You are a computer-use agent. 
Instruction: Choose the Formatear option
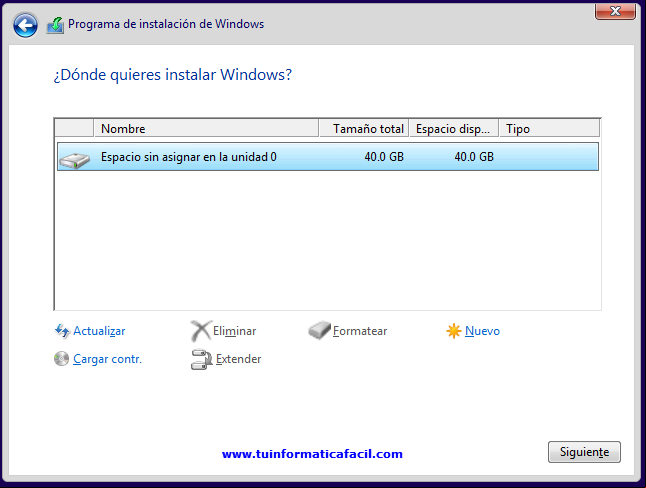[360, 331]
